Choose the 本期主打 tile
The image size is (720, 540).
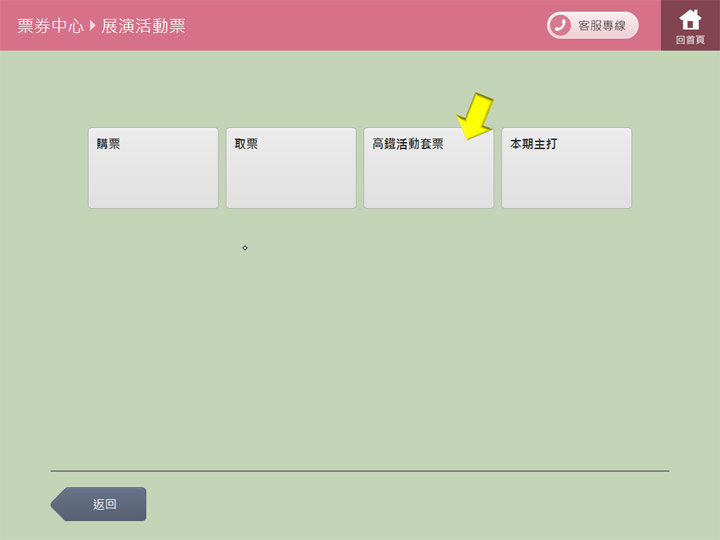567,168
